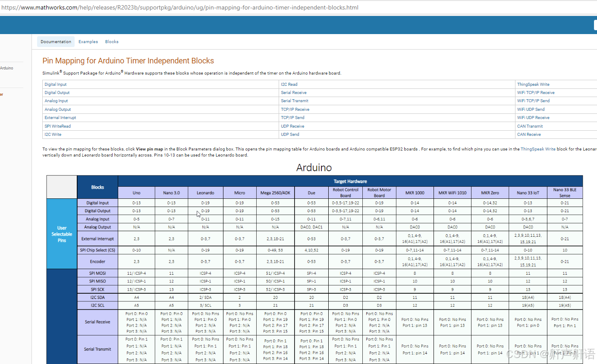Open the Analog Output link in the blocks list

[x=57, y=110]
